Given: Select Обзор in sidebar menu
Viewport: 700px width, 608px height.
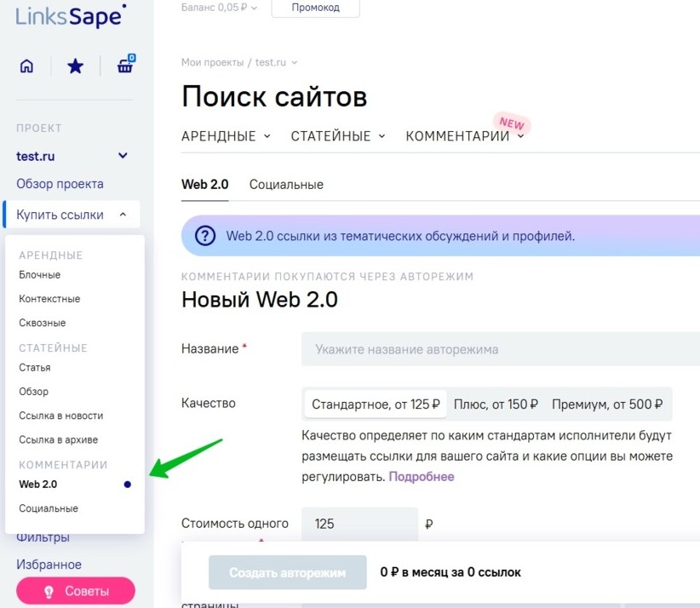Looking at the screenshot, I should (x=33, y=392).
